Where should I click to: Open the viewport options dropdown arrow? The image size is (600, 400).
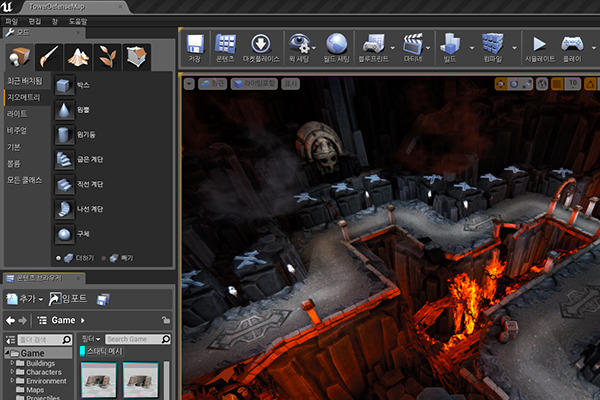(189, 84)
